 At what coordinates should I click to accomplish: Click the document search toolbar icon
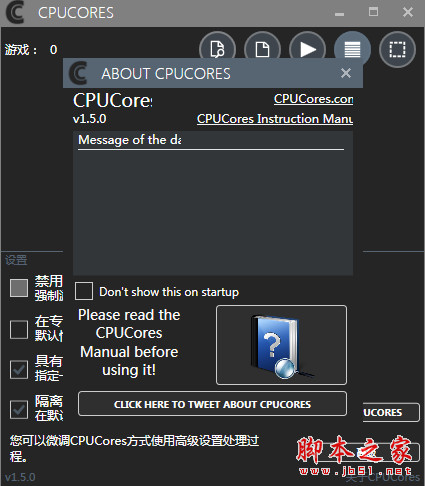click(217, 48)
